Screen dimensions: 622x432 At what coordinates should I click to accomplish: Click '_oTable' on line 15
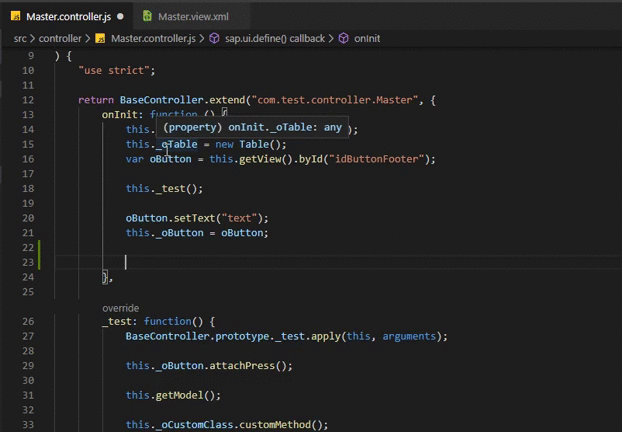point(177,144)
